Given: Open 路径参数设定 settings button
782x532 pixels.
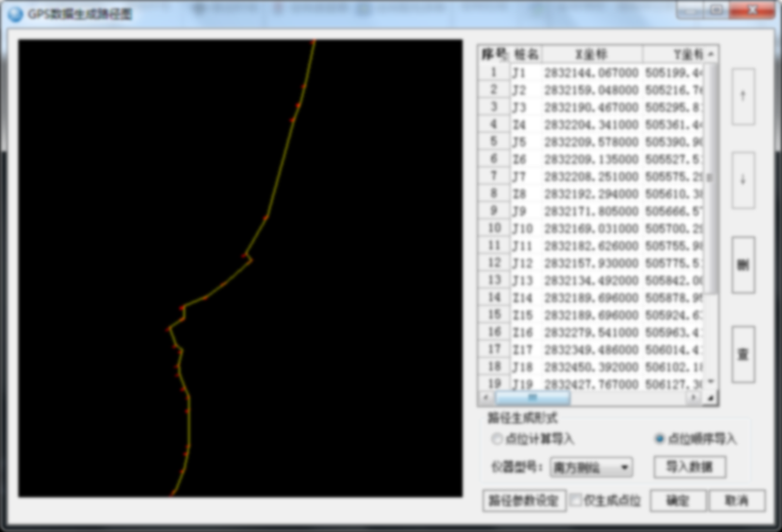Looking at the screenshot, I should pyautogui.click(x=522, y=500).
